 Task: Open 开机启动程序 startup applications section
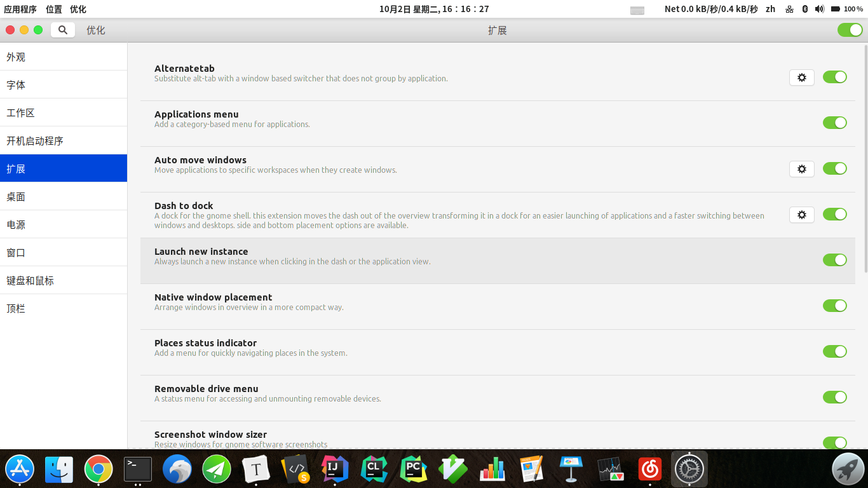coord(64,140)
